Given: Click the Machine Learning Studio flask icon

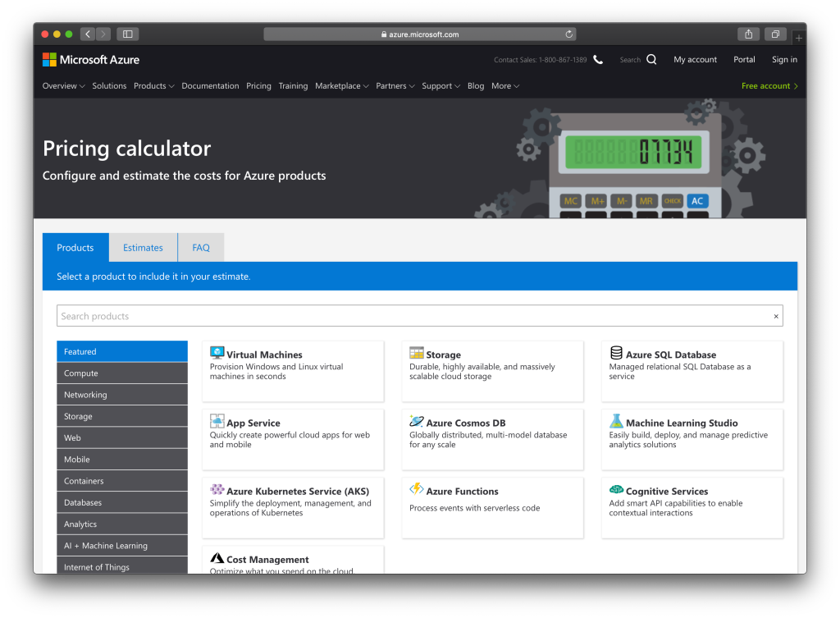Looking at the screenshot, I should 618,421.
